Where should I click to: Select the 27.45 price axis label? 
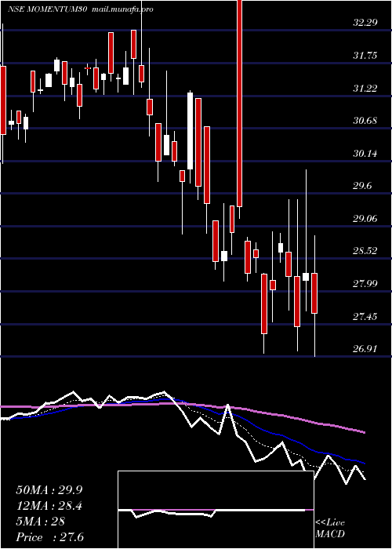point(365,317)
